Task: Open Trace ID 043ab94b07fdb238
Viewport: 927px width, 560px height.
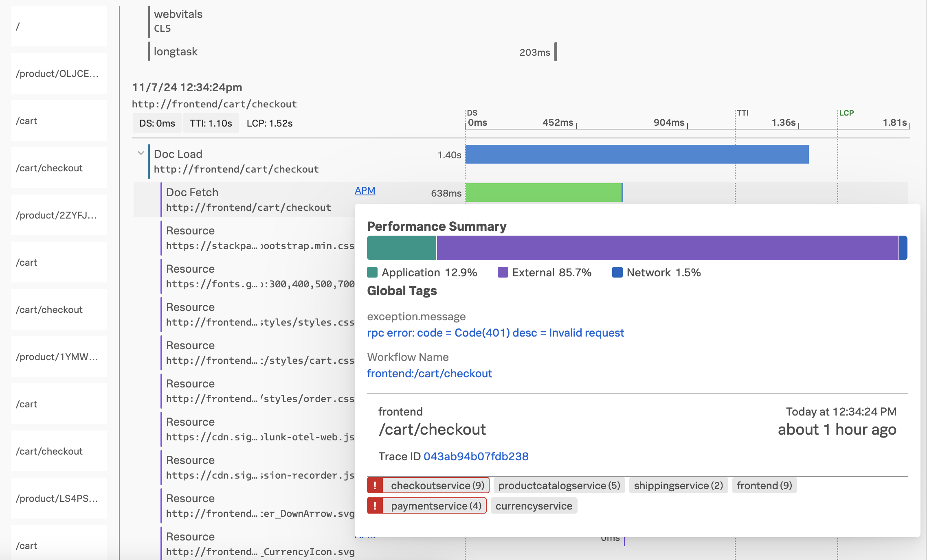Action: click(476, 456)
